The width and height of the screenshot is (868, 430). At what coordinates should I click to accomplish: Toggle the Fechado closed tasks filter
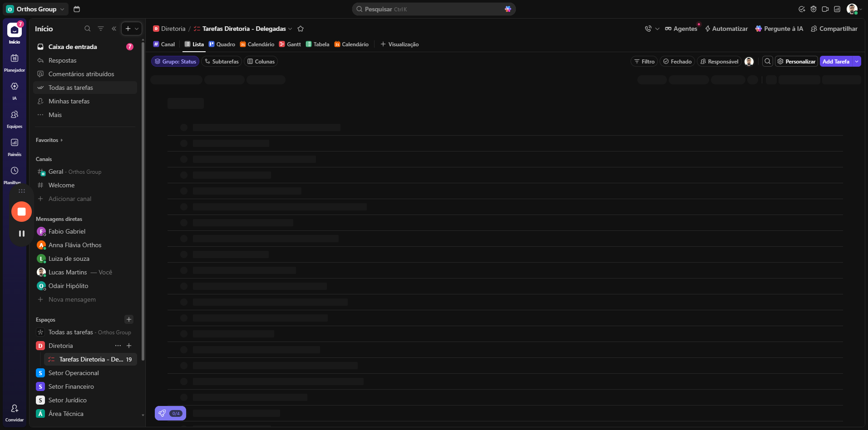pos(677,62)
